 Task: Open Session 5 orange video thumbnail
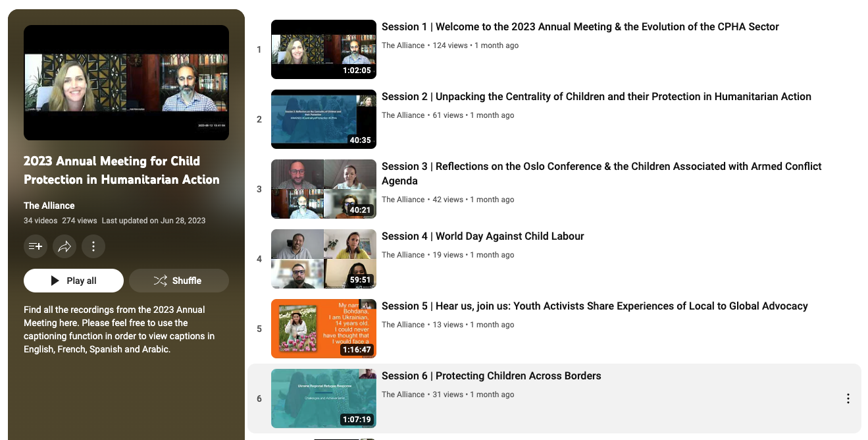tap(323, 329)
